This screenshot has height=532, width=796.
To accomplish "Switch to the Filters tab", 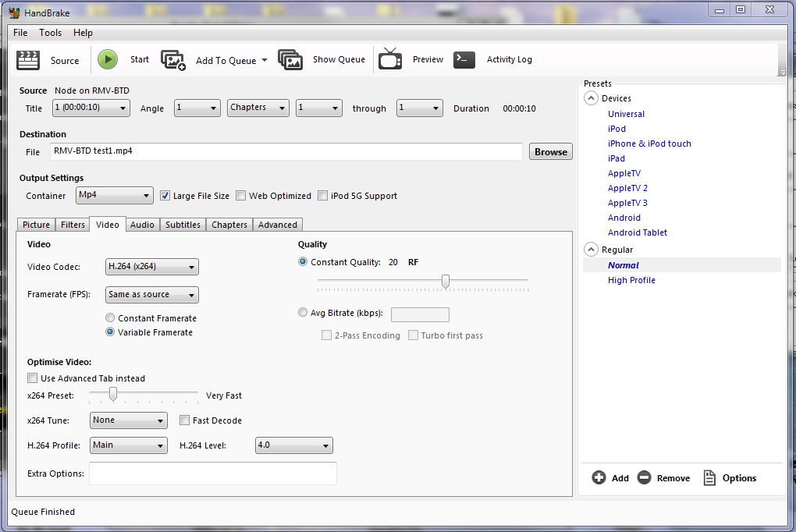I will point(73,225).
